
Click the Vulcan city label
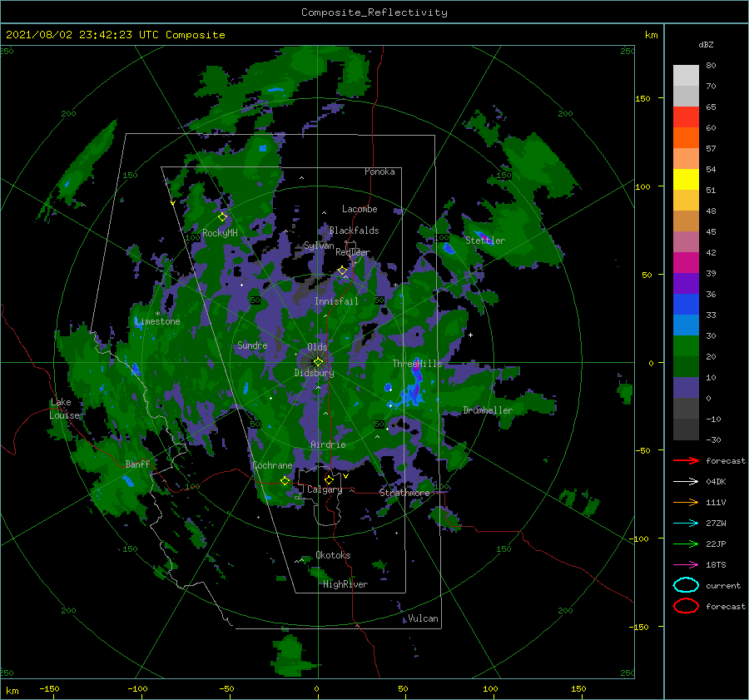[x=423, y=618]
